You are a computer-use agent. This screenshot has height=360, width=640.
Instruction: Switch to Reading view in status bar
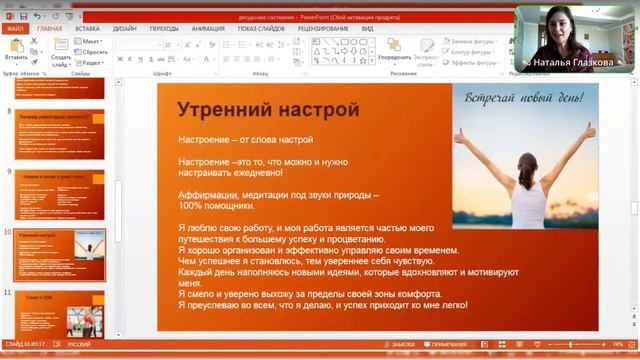[520, 344]
